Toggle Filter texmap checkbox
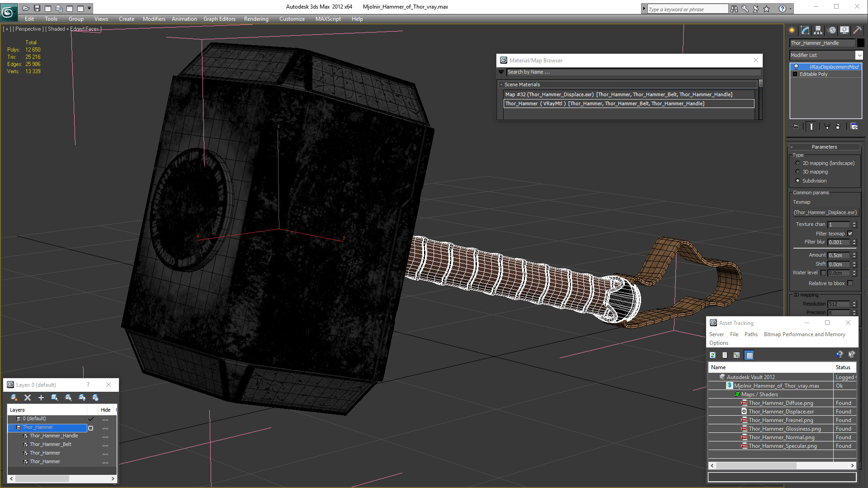The width and height of the screenshot is (868, 488). (850, 234)
